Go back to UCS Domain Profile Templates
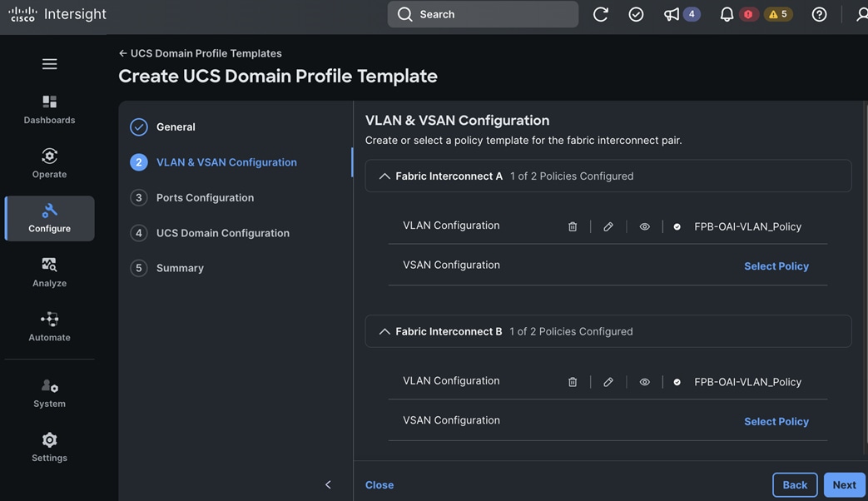The image size is (868, 501). pos(200,53)
